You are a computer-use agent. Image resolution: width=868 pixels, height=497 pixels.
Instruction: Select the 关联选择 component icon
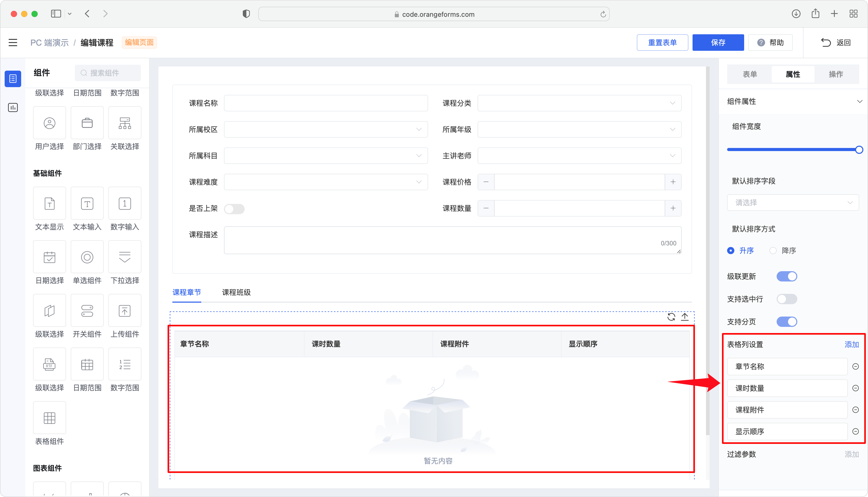click(x=125, y=123)
